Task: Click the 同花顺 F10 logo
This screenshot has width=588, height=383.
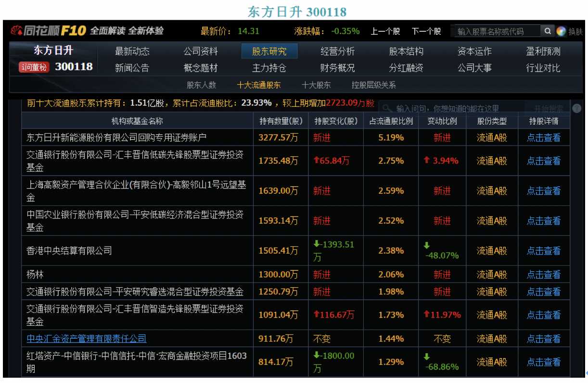Action: (x=48, y=31)
